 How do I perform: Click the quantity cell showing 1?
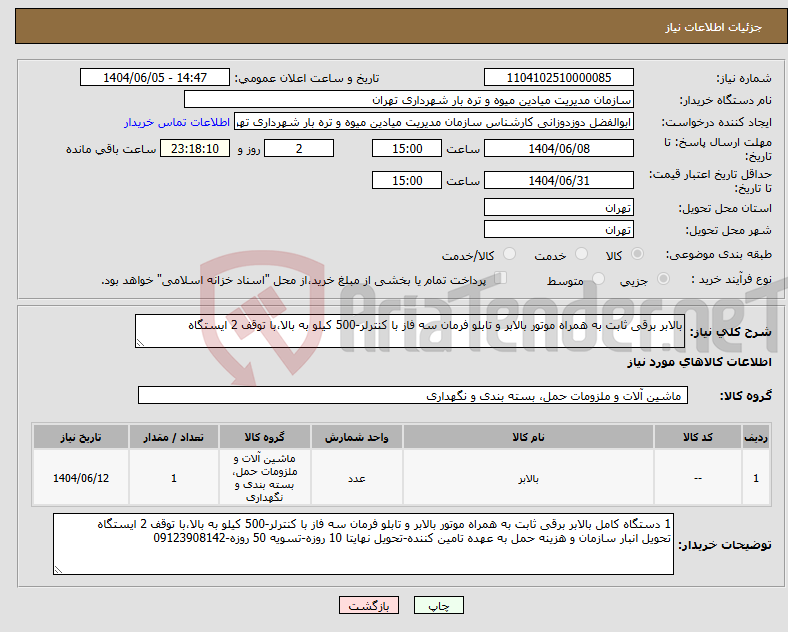point(173,478)
